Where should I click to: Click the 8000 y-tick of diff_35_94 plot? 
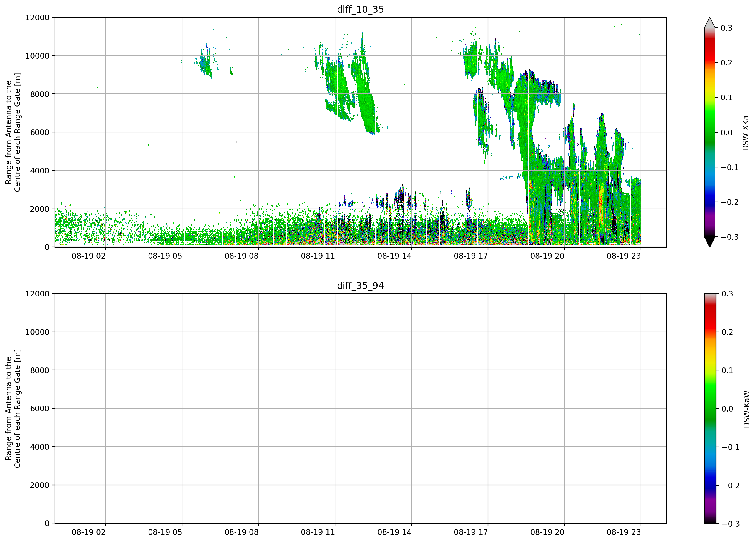(x=40, y=370)
